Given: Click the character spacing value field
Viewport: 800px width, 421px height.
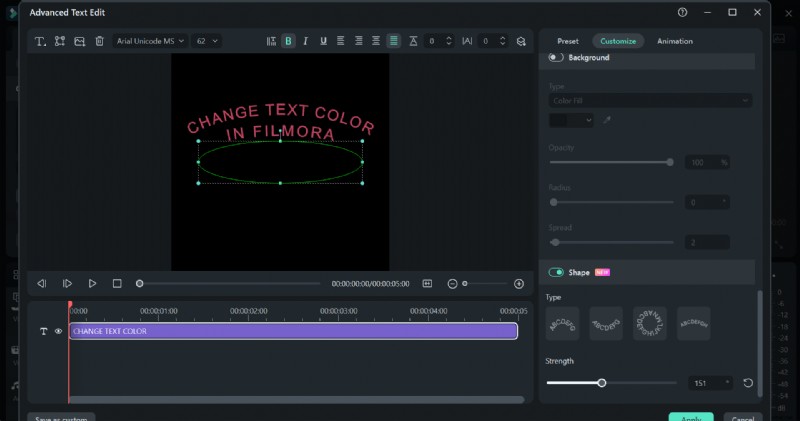Looking at the screenshot, I should tap(486, 41).
